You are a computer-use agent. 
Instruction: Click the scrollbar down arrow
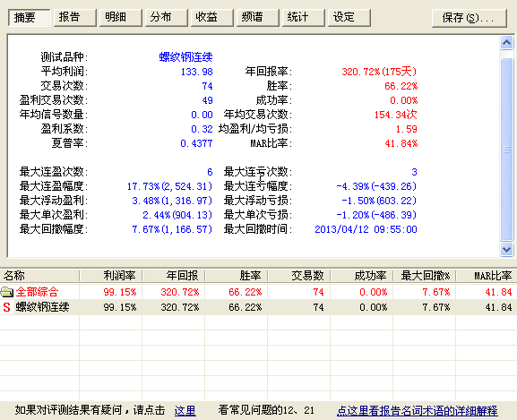point(506,249)
